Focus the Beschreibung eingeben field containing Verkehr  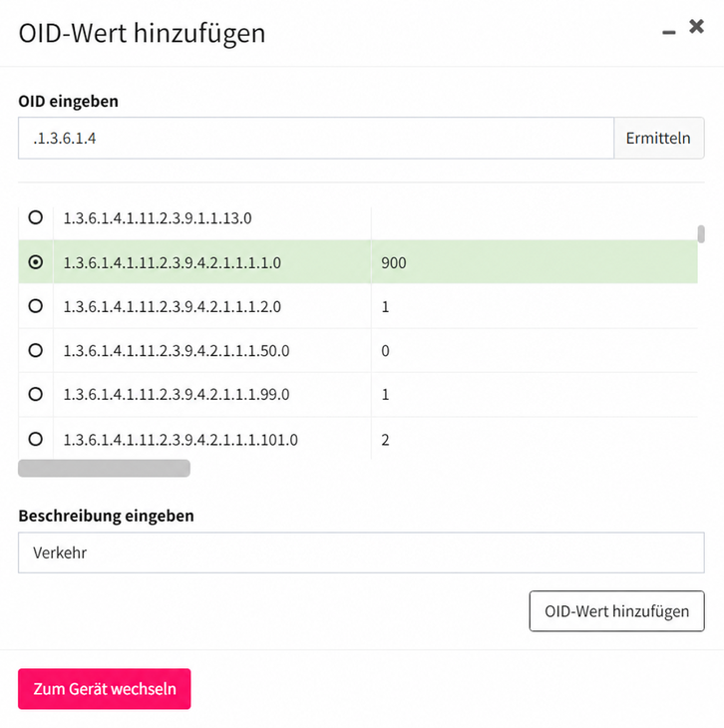click(361, 552)
